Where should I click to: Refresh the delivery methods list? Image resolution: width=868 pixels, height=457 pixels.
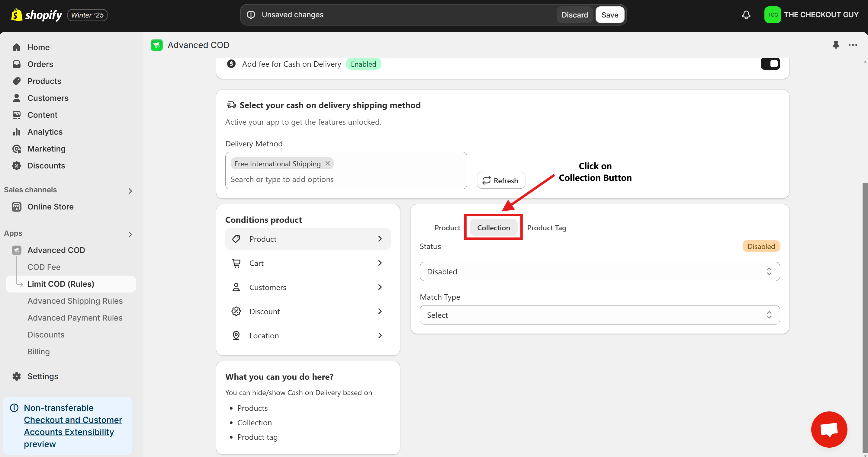[x=501, y=180]
